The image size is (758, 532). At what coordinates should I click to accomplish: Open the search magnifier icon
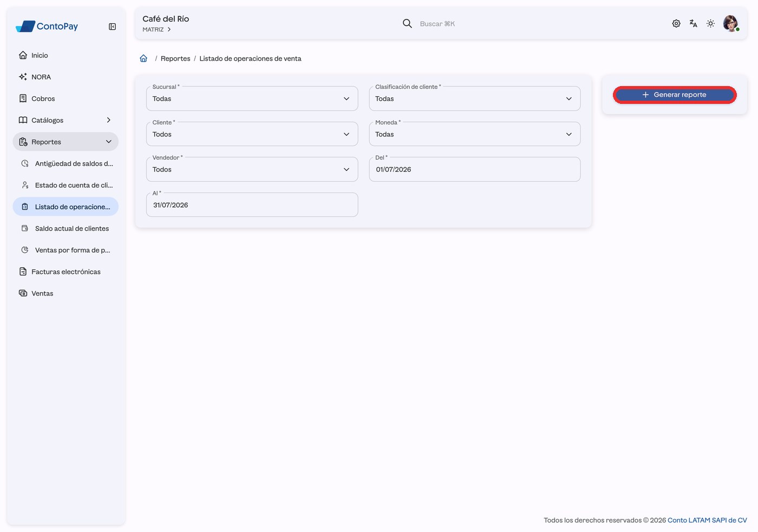pos(407,23)
